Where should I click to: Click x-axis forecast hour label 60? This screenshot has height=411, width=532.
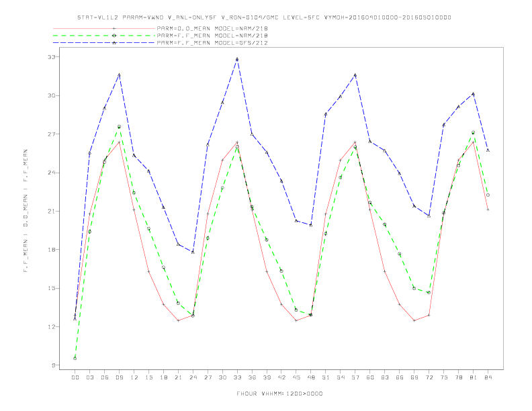(x=370, y=377)
